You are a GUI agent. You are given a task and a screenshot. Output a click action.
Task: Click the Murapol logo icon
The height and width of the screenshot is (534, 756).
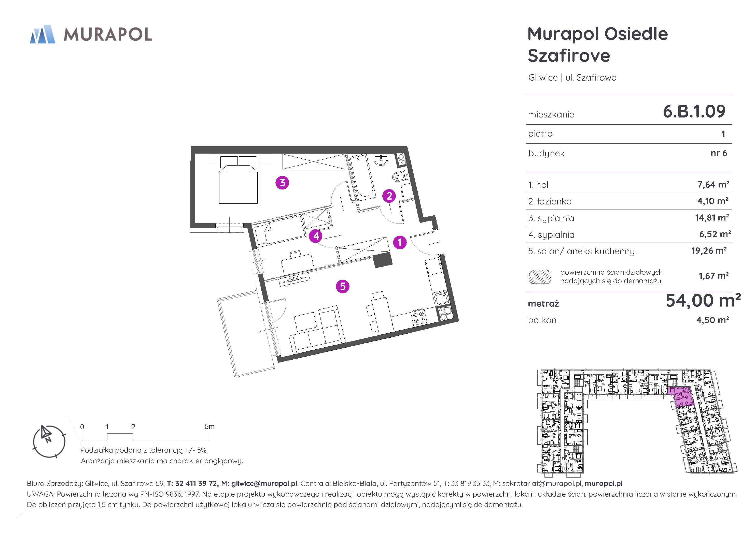pyautogui.click(x=42, y=34)
